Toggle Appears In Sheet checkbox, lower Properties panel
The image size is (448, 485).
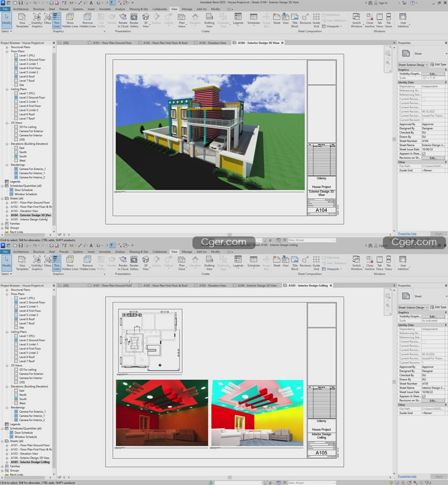tap(424, 396)
